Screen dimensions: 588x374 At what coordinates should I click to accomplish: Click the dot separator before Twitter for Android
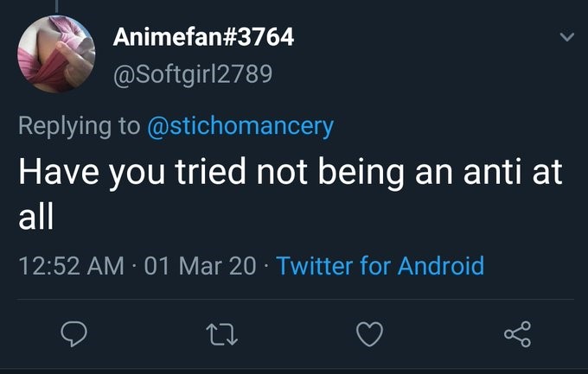click(x=265, y=264)
